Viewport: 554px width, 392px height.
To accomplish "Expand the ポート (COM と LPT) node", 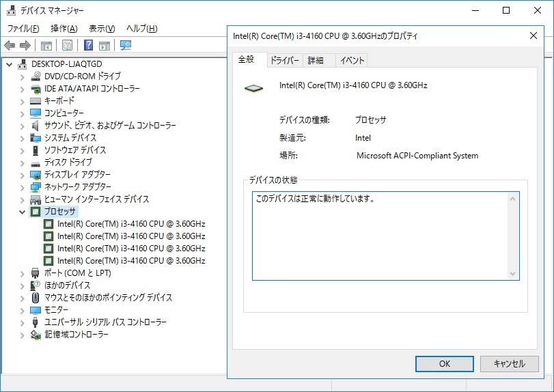I will point(22,273).
